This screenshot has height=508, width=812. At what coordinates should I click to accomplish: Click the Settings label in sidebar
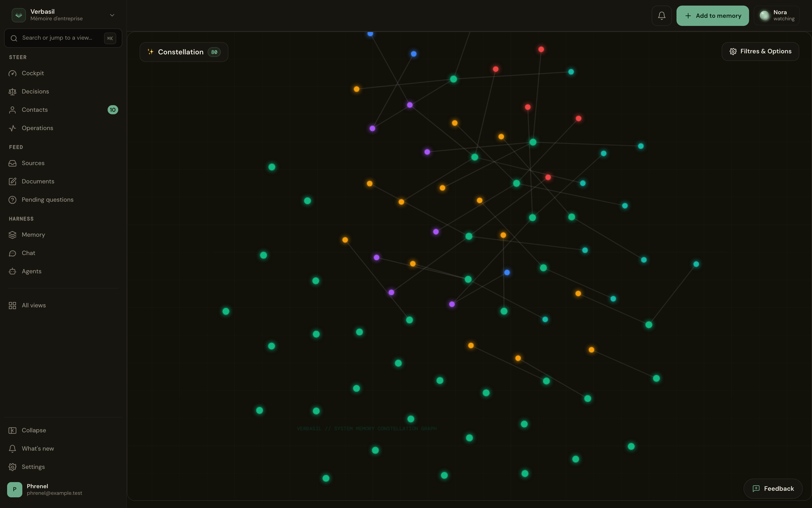tap(33, 467)
